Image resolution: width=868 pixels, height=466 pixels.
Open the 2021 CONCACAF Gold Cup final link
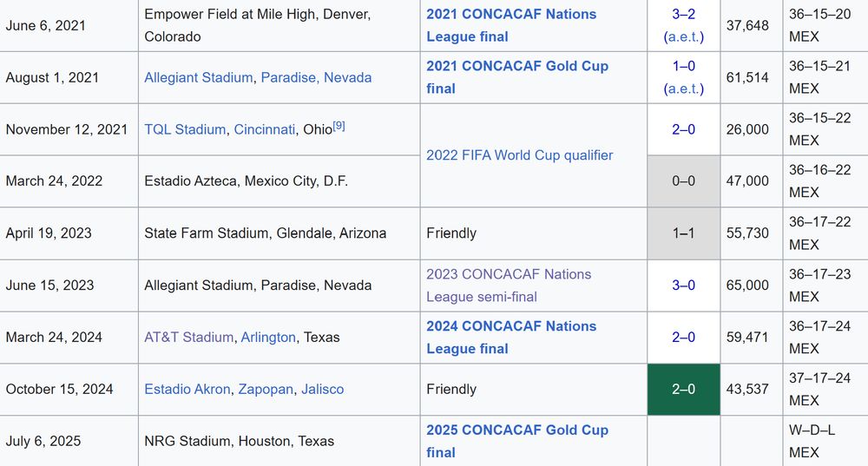517,77
